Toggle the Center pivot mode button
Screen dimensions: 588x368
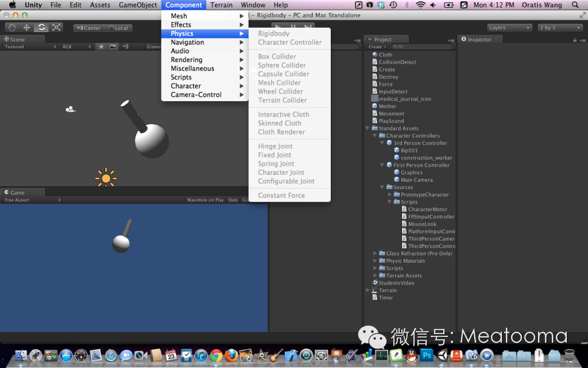[88, 28]
